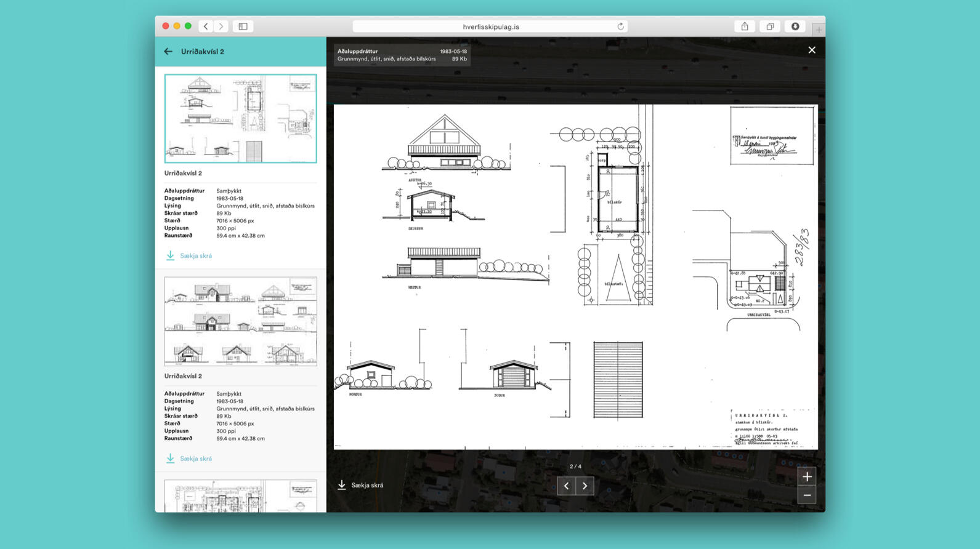Download the file from viewer bottom bar

point(360,485)
